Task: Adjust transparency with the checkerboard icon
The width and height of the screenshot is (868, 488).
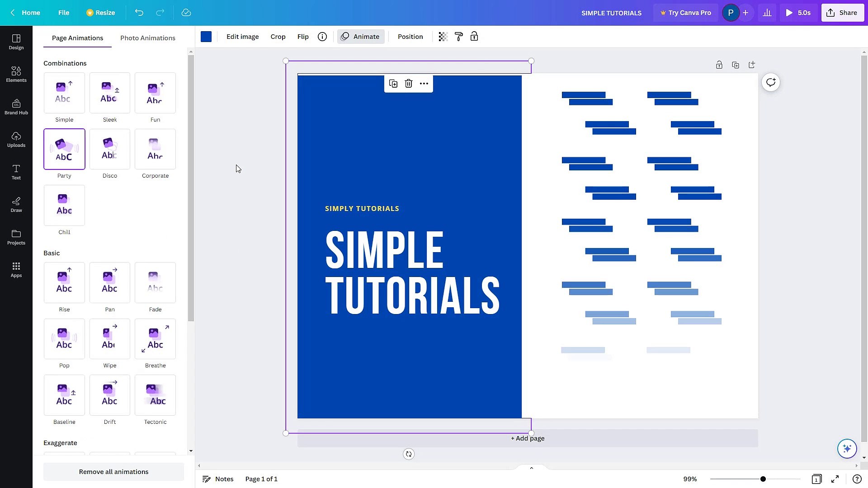Action: pyautogui.click(x=443, y=37)
